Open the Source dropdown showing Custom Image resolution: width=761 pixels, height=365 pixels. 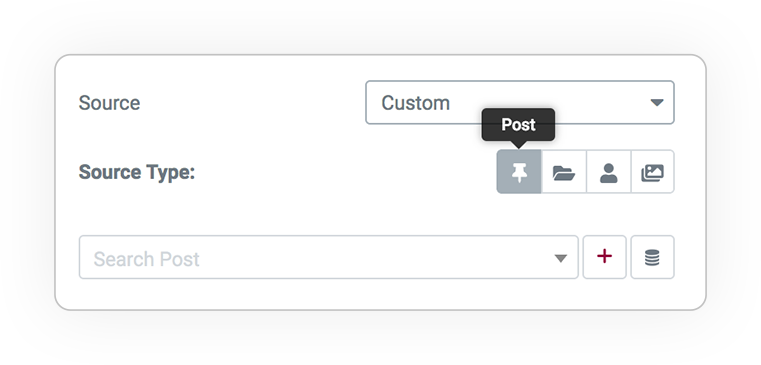tap(520, 102)
